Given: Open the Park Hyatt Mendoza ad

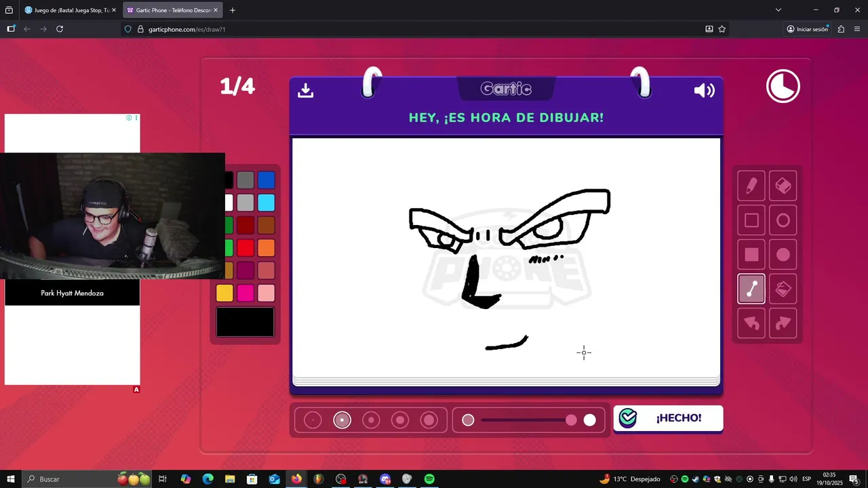Looking at the screenshot, I should click(x=73, y=293).
